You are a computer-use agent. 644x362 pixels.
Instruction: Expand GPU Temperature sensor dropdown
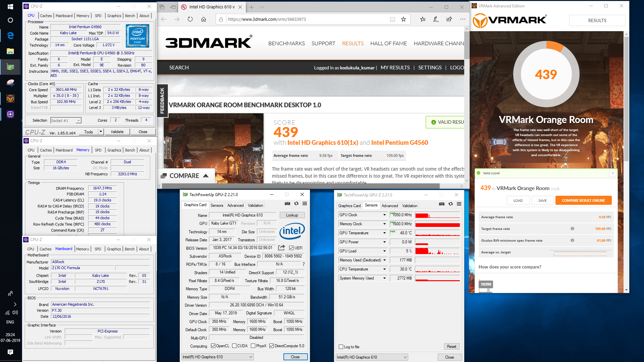coord(384,233)
